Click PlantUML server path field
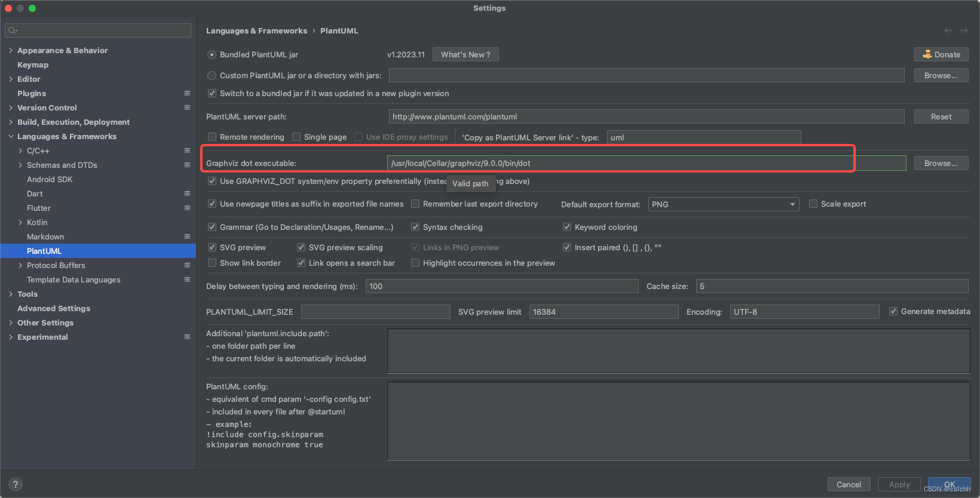This screenshot has height=498, width=980. 647,116
